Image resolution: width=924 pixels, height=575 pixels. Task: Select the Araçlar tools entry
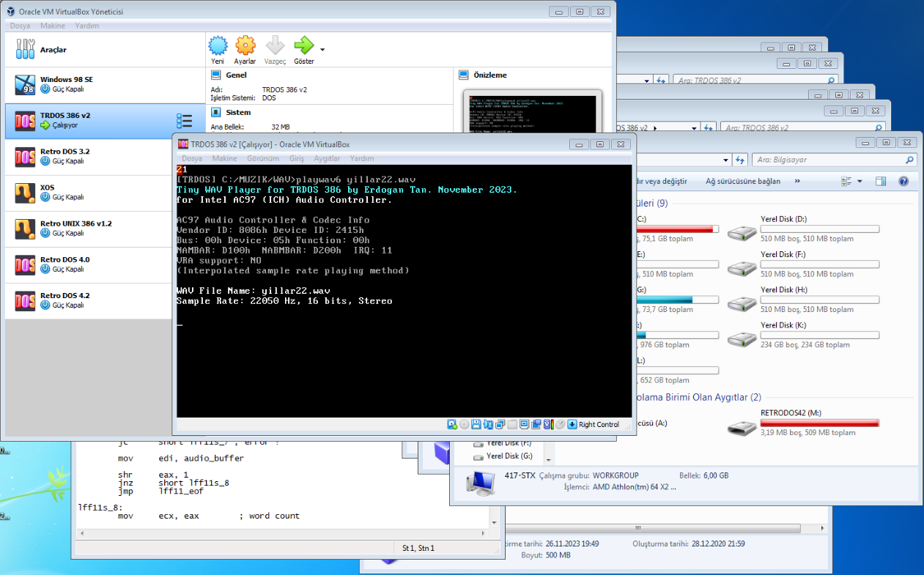click(x=105, y=50)
